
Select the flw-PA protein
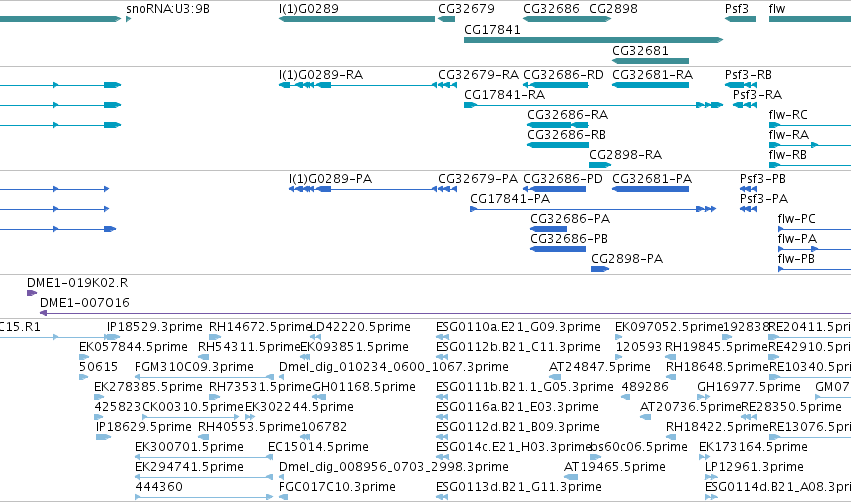[814, 249]
